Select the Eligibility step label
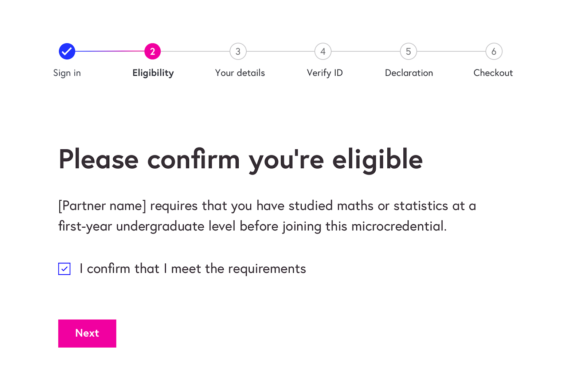This screenshot has height=392, width=583. 153,73
